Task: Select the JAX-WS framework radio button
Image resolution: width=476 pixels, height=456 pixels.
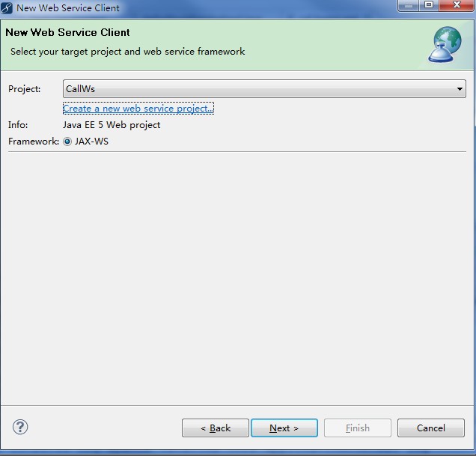Action: pos(67,142)
